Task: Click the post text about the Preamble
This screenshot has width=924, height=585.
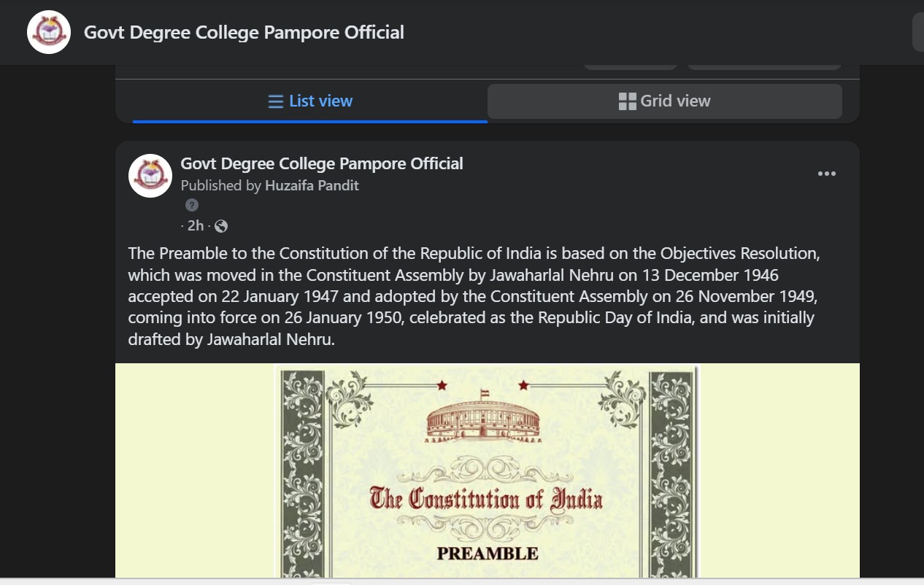Action: tap(474, 296)
